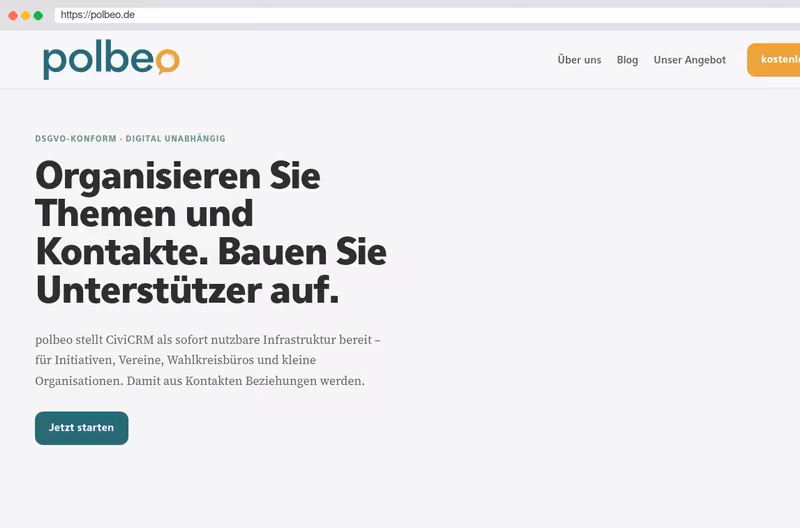The image size is (800, 528).
Task: Click the paragraph starting 'polbeo stellt CiviCRM'
Action: (x=208, y=360)
